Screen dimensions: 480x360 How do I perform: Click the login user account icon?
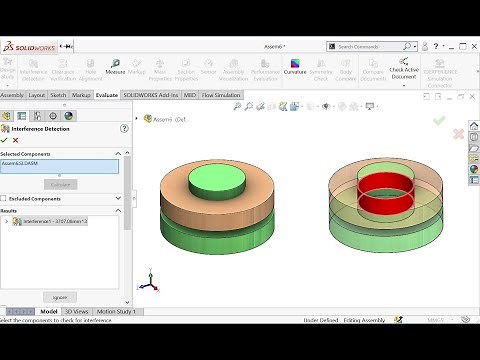(425, 46)
